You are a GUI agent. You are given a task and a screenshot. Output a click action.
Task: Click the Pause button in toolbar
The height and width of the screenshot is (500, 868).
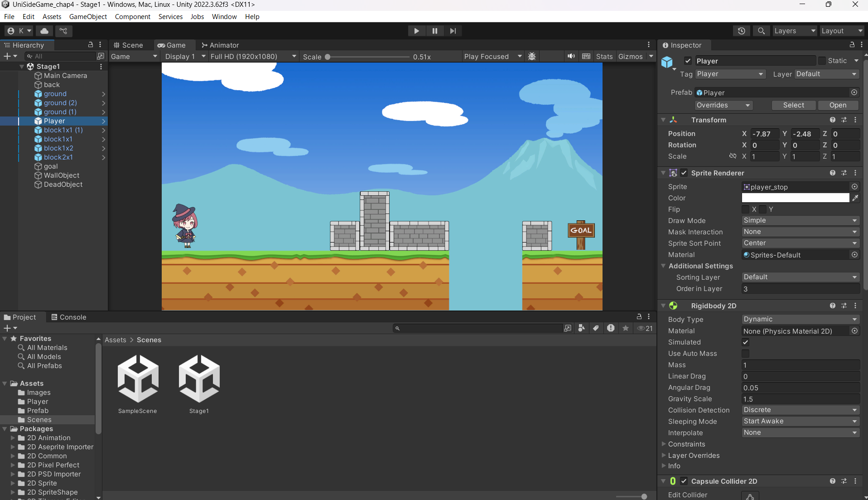(434, 31)
